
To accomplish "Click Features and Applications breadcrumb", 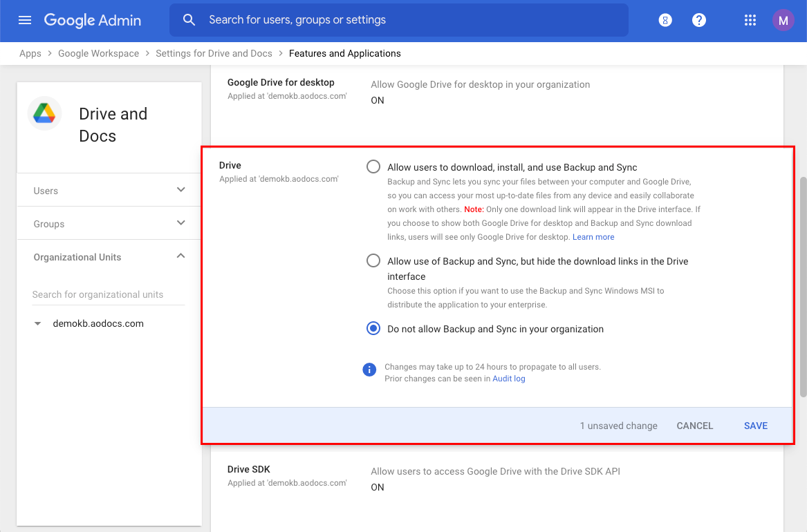I will click(x=345, y=53).
